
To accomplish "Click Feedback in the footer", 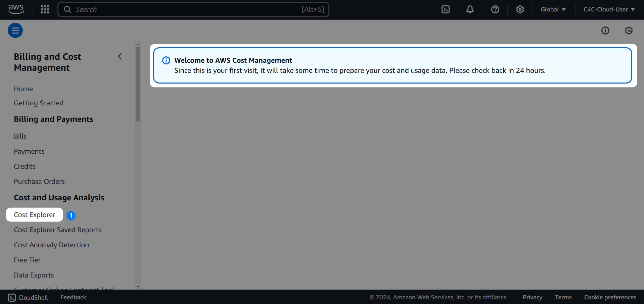I will pyautogui.click(x=73, y=297).
